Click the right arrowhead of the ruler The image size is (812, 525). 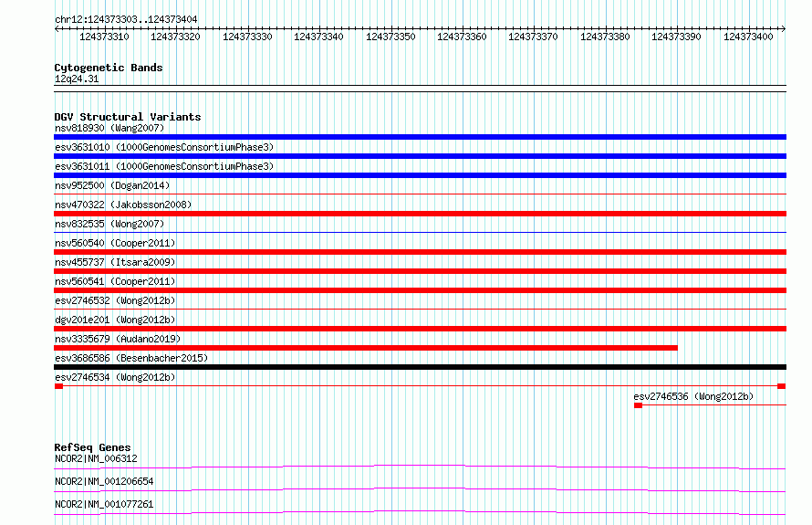784,29
